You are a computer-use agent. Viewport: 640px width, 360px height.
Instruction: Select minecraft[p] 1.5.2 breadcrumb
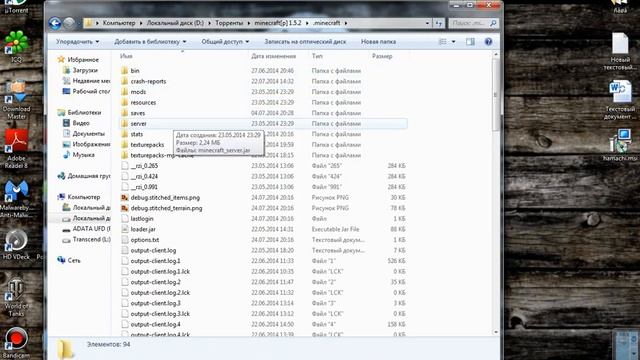pos(278,23)
